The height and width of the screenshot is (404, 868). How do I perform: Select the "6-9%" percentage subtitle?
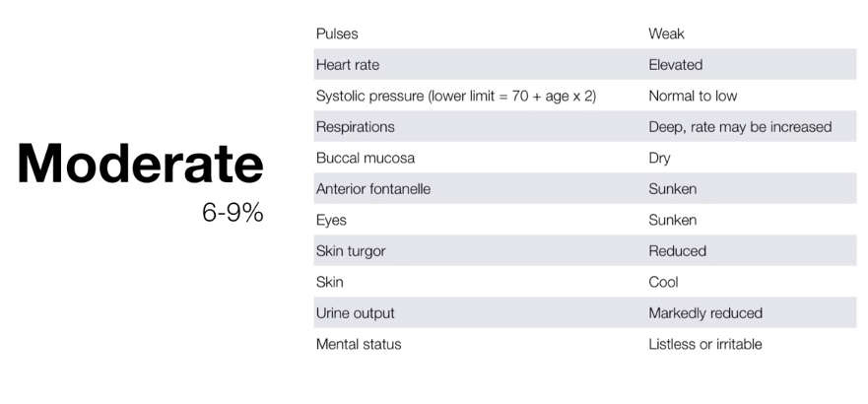[233, 214]
